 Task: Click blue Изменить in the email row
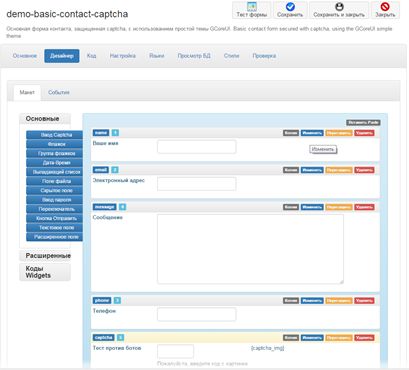tap(312, 170)
